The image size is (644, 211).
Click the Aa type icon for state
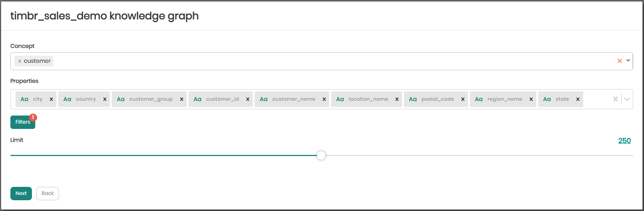(x=547, y=99)
